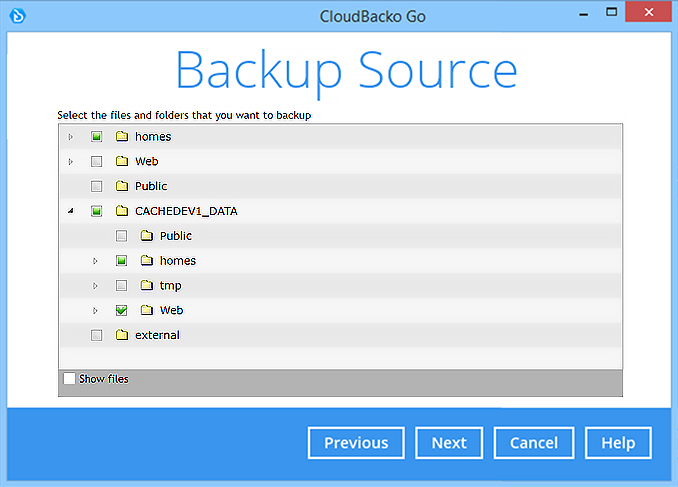
Task: Click the top-level Web folder icon
Action: tap(122, 161)
